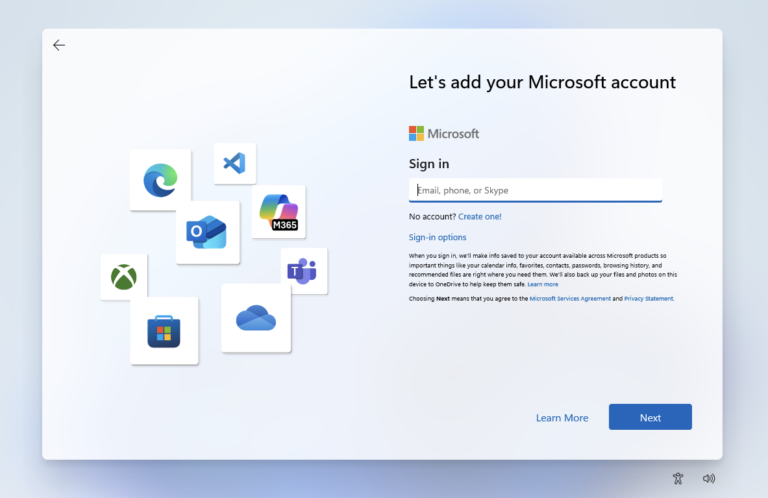This screenshot has width=768, height=498.
Task: Open Sign-in options
Action: [437, 237]
